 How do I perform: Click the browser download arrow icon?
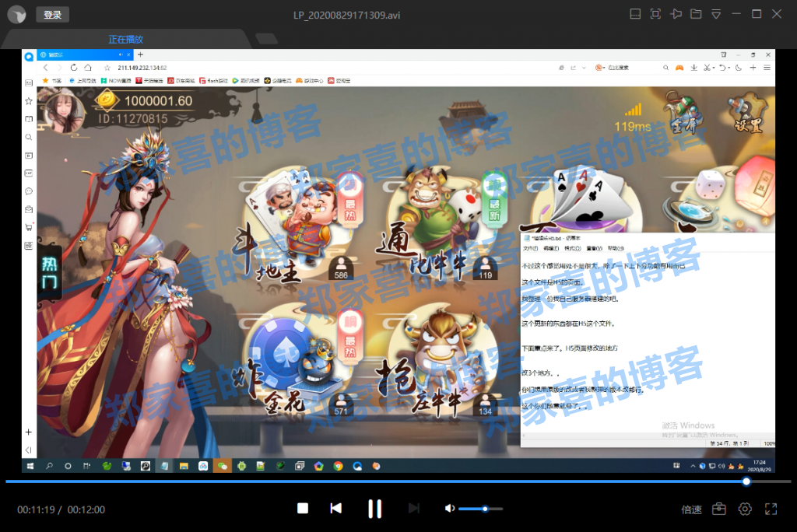click(693, 68)
